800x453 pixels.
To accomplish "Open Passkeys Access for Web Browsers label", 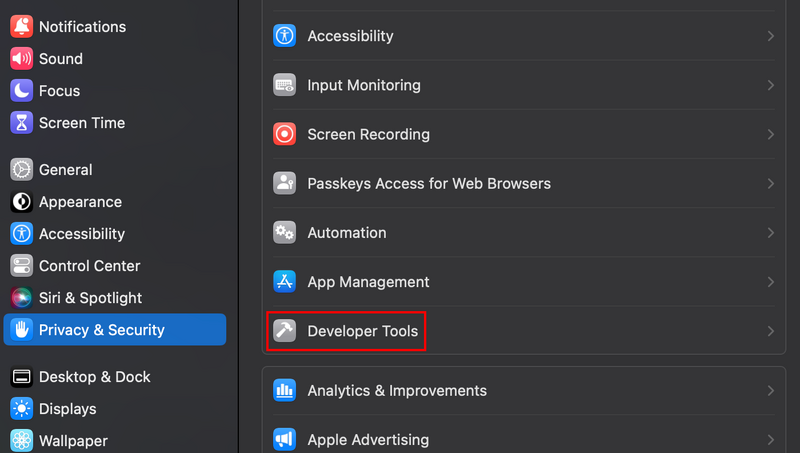I will point(429,184).
